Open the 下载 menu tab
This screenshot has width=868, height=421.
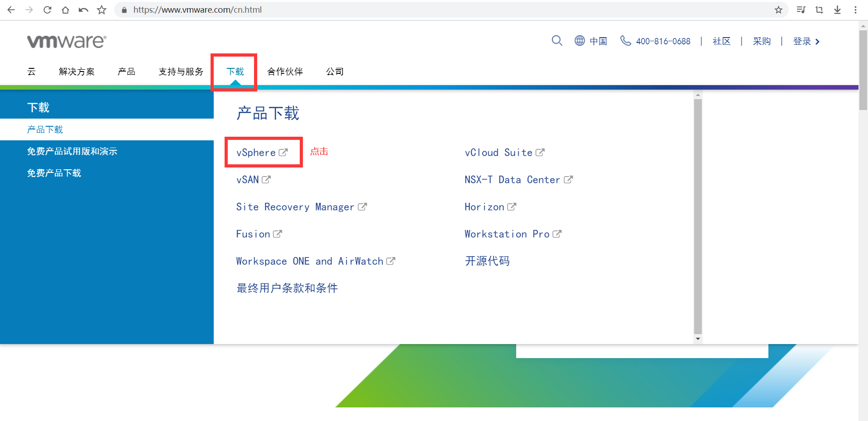coord(235,72)
